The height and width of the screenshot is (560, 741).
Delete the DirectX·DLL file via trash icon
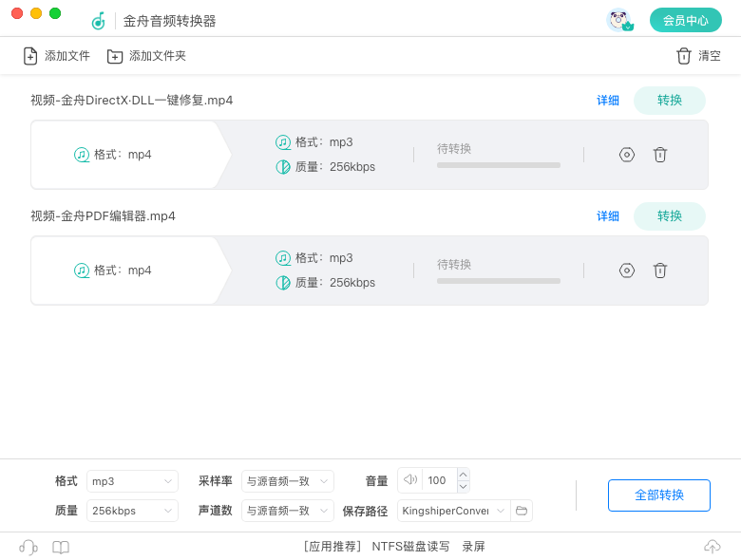659,155
